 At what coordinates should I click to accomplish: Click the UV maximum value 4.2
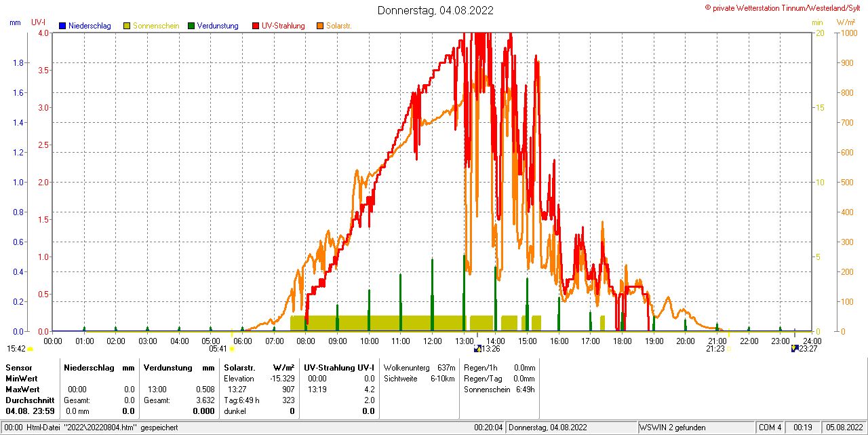369,389
